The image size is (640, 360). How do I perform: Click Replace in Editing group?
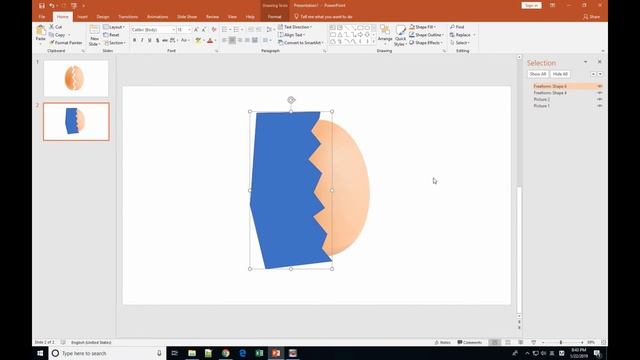pos(460,35)
